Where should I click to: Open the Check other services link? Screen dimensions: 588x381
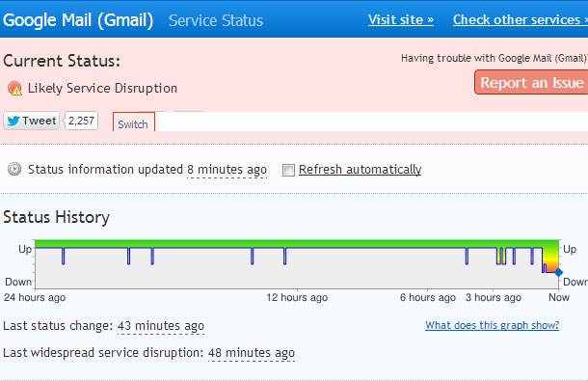[521, 19]
